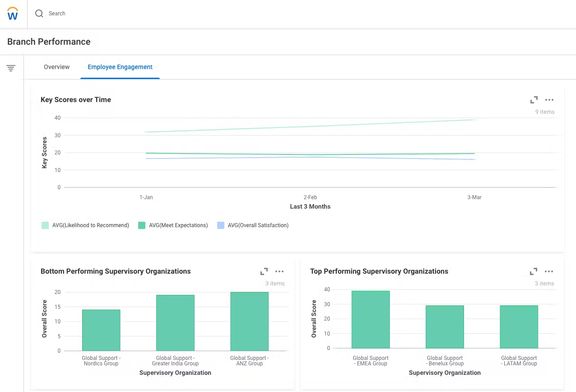Viewport: 576px width, 392px height.
Task: Open more options for Key Scores chart
Action: point(549,100)
